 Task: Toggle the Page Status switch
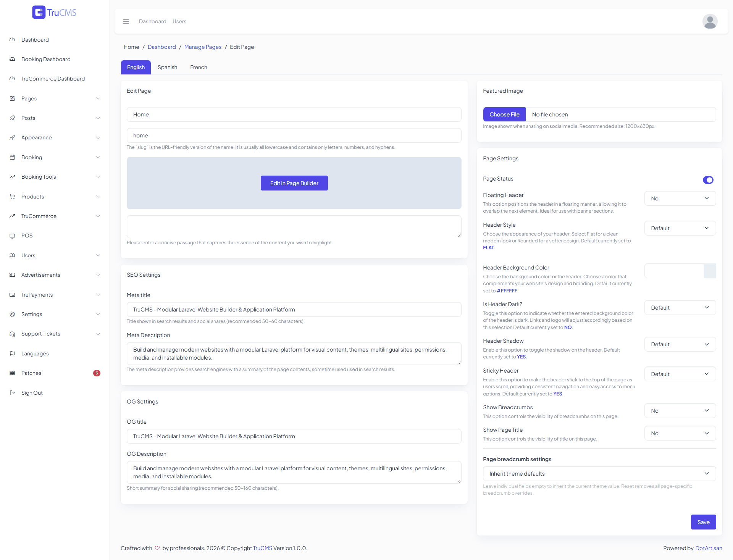click(708, 180)
